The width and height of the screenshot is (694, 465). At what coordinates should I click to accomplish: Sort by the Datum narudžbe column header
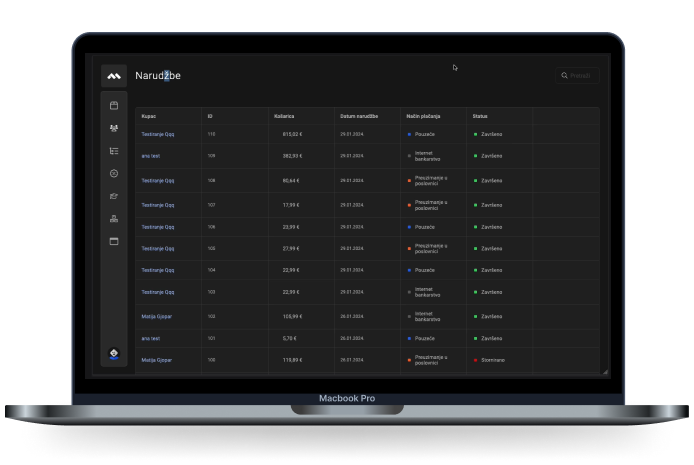point(359,116)
